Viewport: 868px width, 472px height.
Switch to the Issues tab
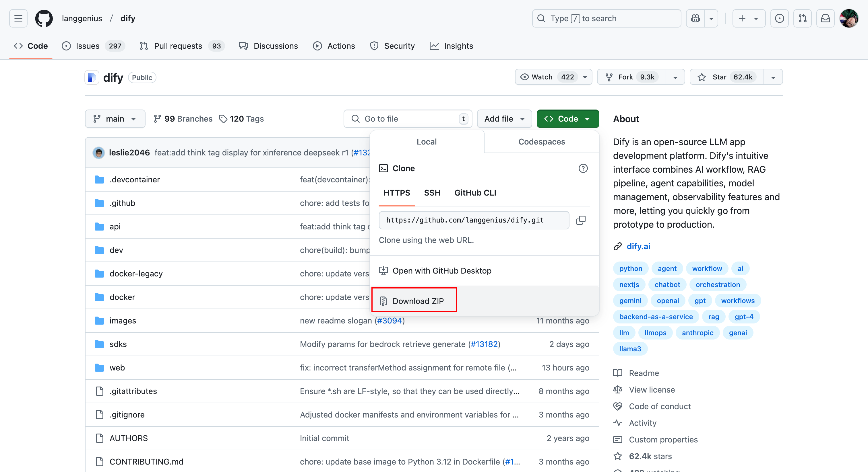[93, 46]
